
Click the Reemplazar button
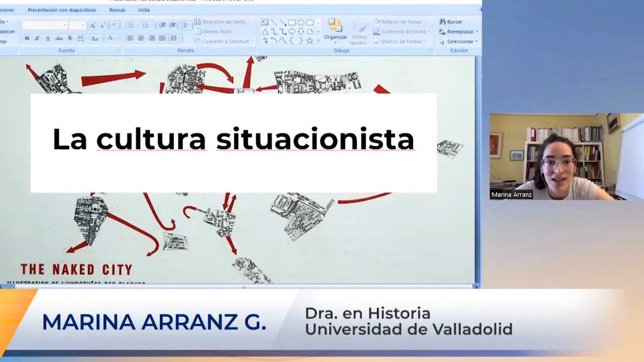pos(458,31)
